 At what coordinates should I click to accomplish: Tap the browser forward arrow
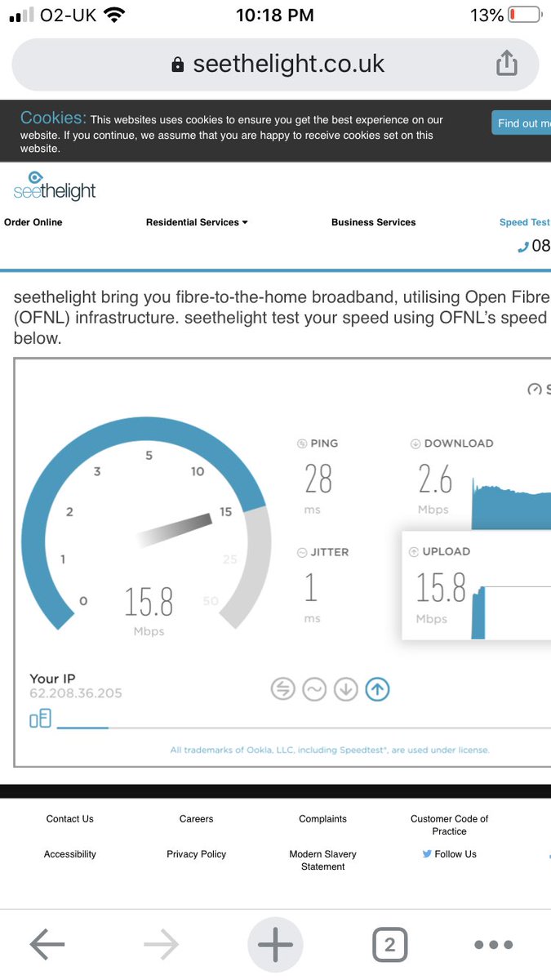161,945
